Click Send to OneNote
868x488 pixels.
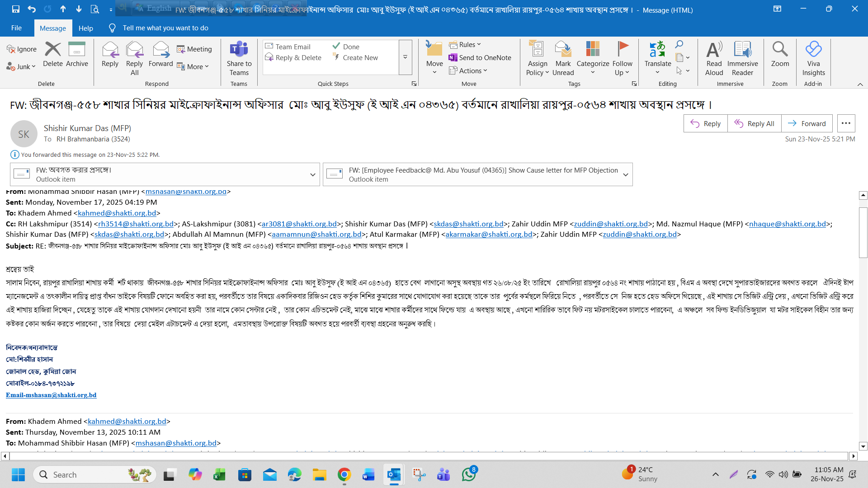[480, 58]
